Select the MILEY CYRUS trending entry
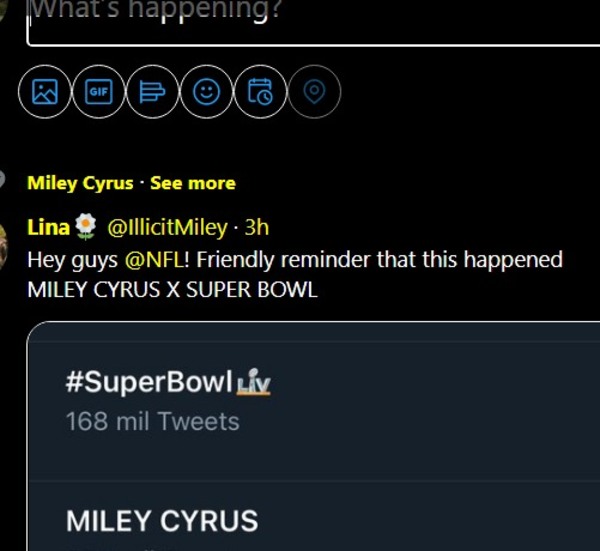Viewport: 600px width, 551px height. coord(161,521)
